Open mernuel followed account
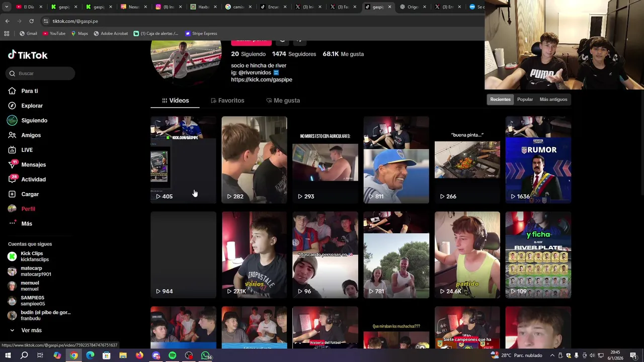The height and width of the screenshot is (362, 644). 24,286
